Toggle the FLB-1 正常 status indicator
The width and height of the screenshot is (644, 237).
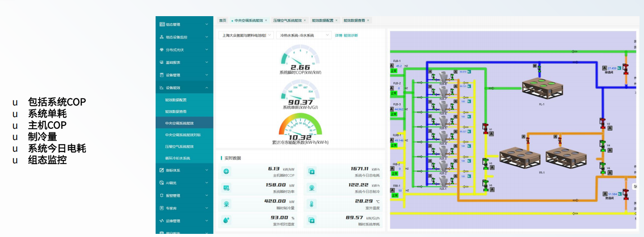tap(394, 71)
